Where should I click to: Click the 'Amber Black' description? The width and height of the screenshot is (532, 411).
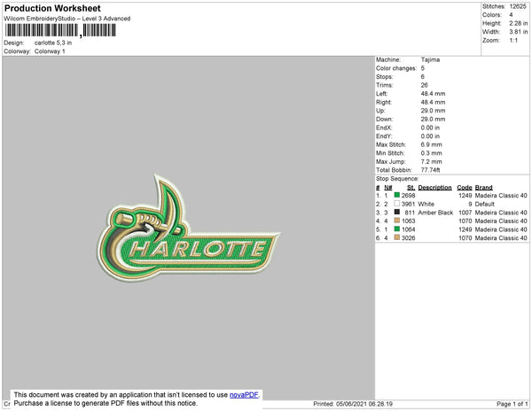click(435, 213)
